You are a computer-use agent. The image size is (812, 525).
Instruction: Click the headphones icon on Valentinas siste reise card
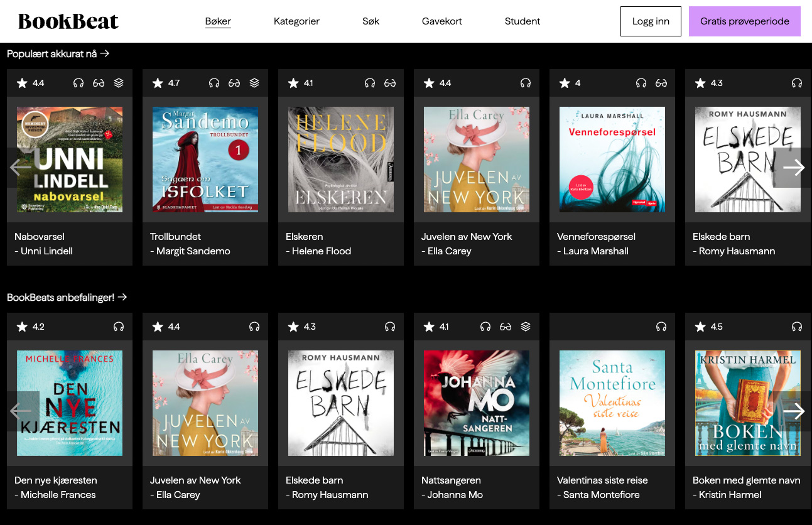coord(661,327)
